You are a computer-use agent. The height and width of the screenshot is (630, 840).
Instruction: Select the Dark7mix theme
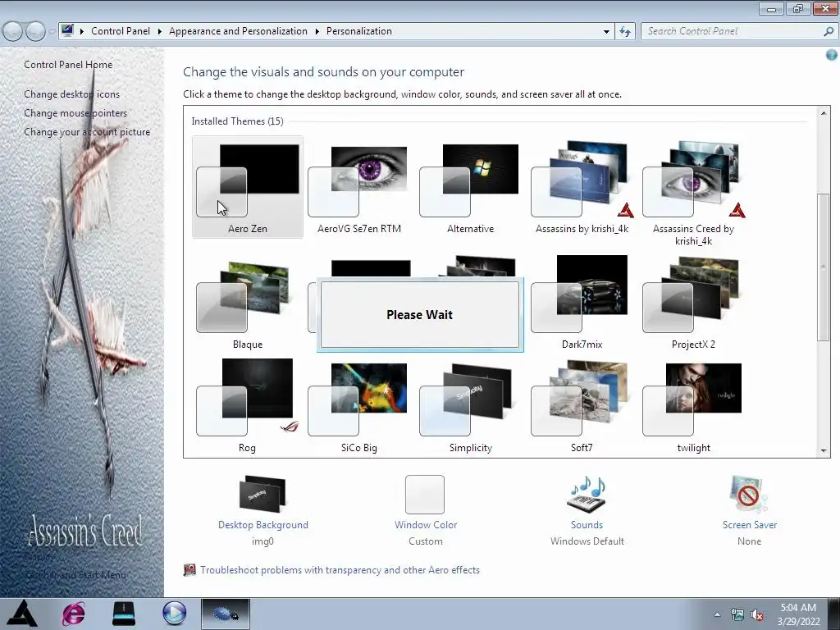coord(582,304)
